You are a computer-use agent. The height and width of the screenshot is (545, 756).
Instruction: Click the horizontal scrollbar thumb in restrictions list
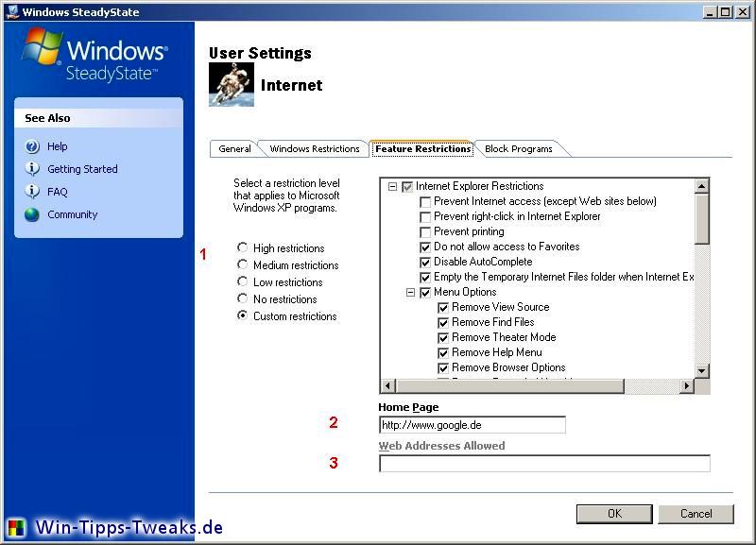click(x=509, y=385)
